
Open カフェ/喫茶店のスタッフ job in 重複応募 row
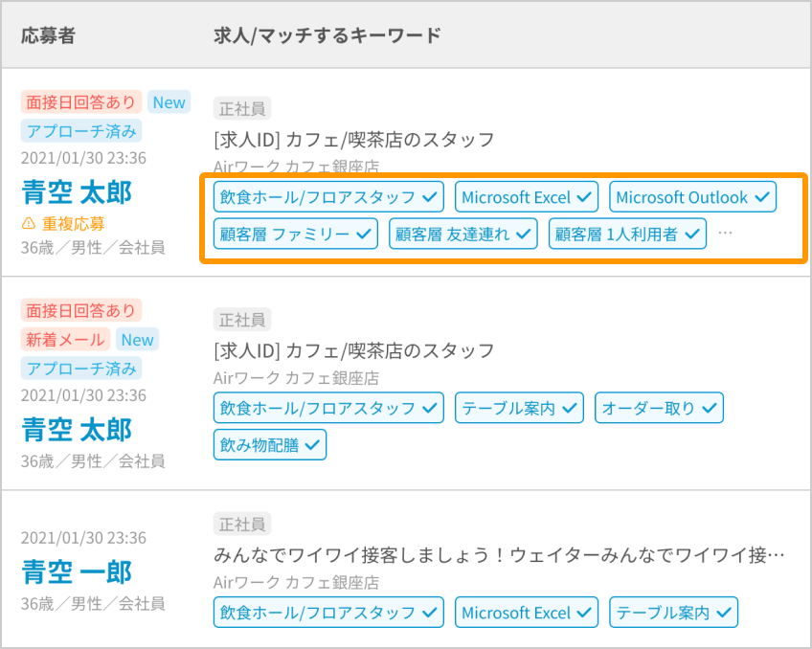coord(354,139)
